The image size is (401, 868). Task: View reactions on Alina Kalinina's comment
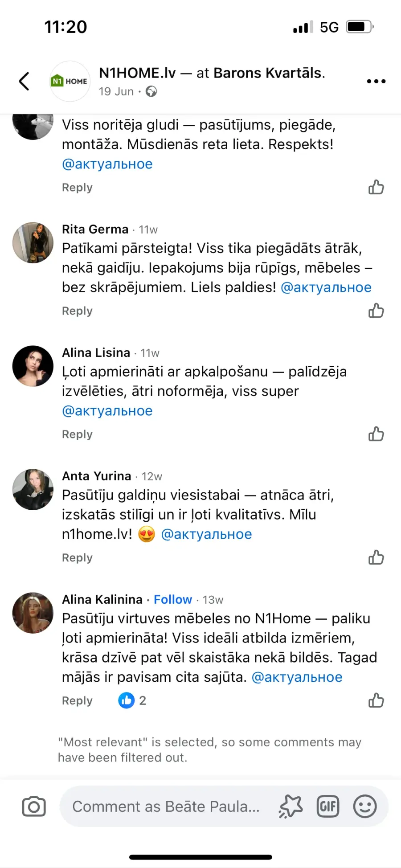click(132, 700)
